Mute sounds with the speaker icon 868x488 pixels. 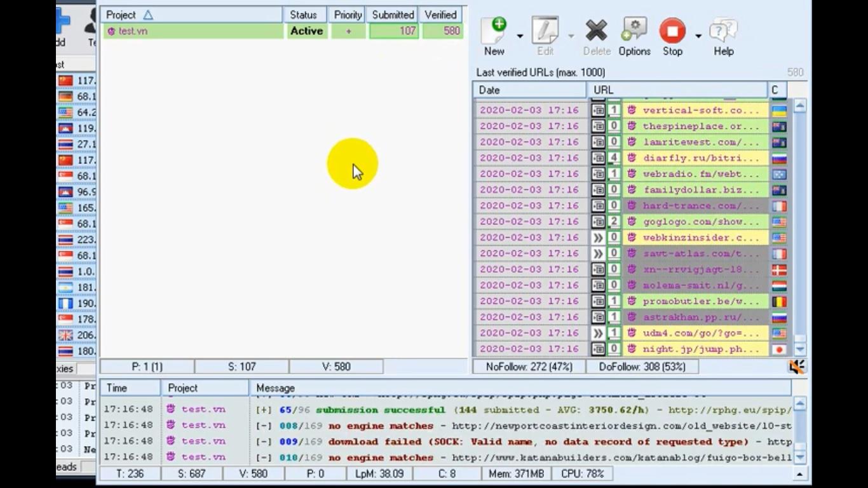click(x=796, y=366)
